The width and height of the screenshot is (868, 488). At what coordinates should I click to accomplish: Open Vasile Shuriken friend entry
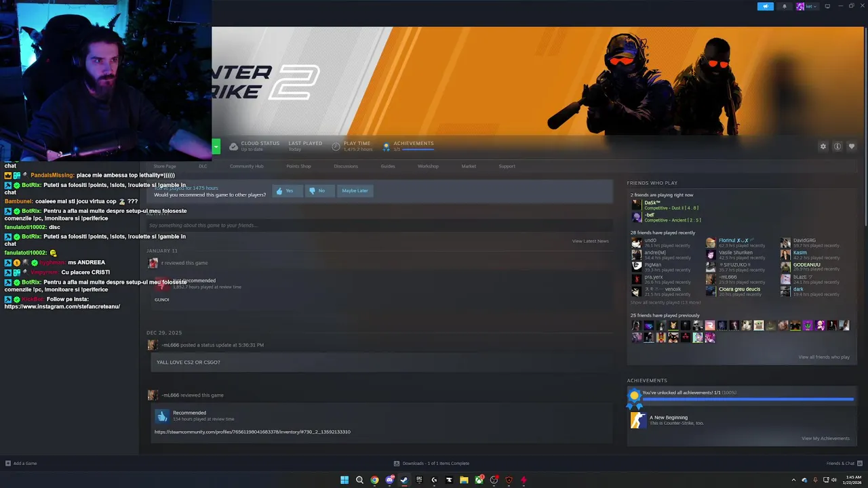point(736,255)
